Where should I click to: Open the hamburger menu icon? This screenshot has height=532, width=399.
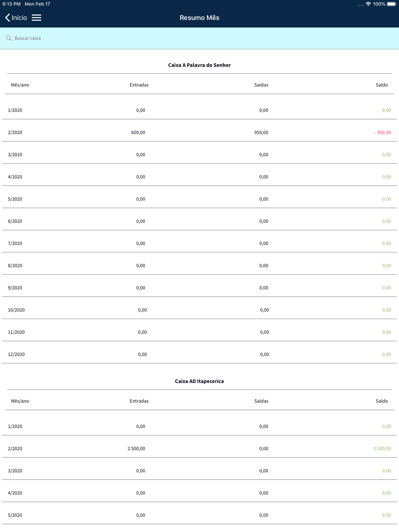click(x=36, y=18)
